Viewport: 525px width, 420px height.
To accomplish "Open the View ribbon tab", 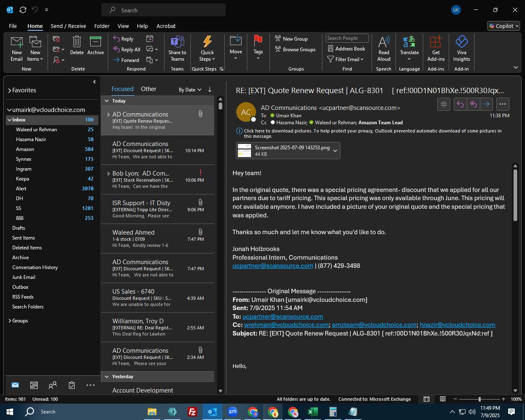I will click(123, 26).
